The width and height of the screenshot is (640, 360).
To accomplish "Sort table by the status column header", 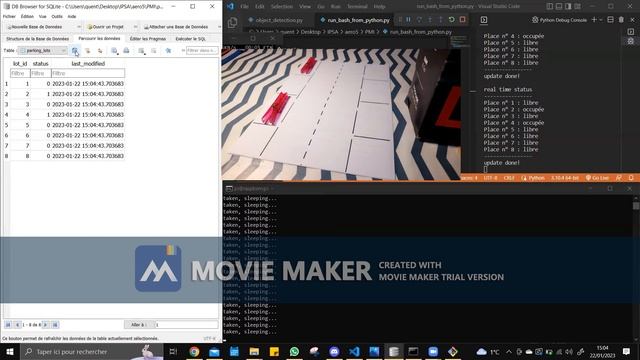I will [x=41, y=64].
